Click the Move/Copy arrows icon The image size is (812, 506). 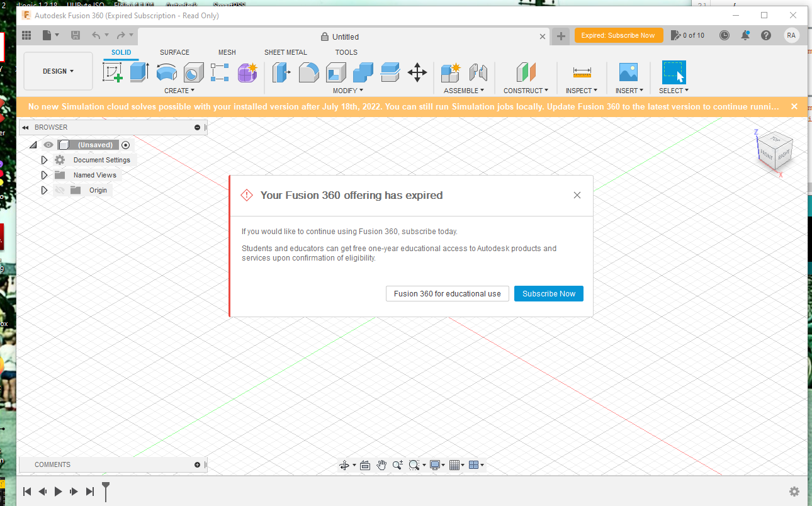click(x=417, y=72)
